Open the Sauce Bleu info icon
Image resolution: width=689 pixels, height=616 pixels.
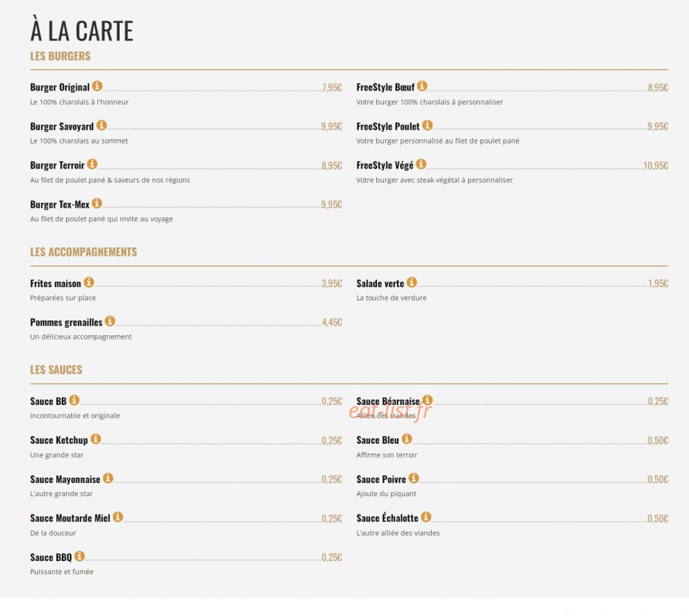407,438
